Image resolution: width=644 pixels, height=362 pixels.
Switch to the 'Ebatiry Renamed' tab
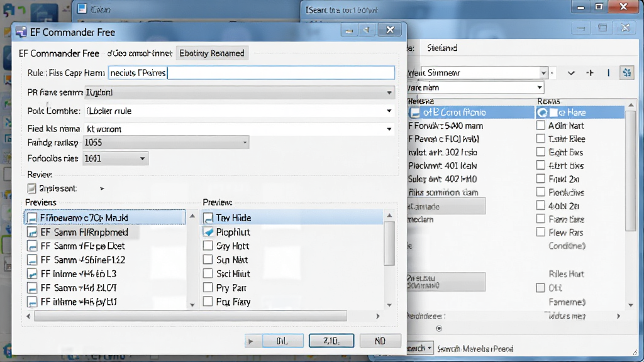click(212, 53)
